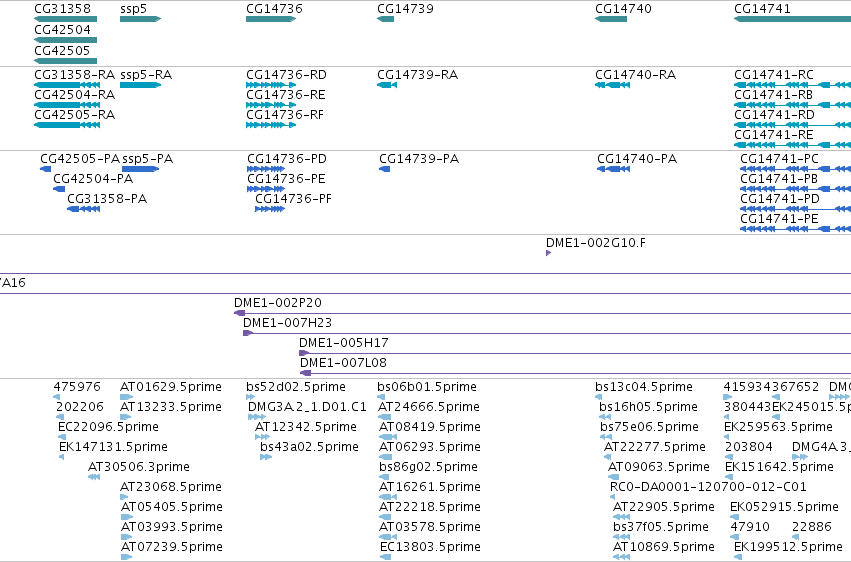Click protein CG42505-PA

click(46, 169)
